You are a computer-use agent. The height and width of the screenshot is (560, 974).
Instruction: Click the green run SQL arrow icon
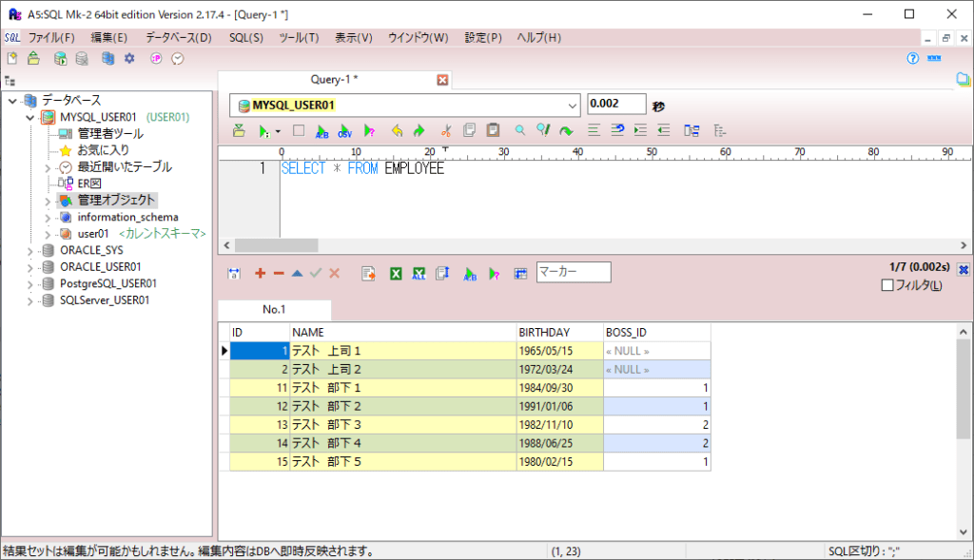pos(263,131)
